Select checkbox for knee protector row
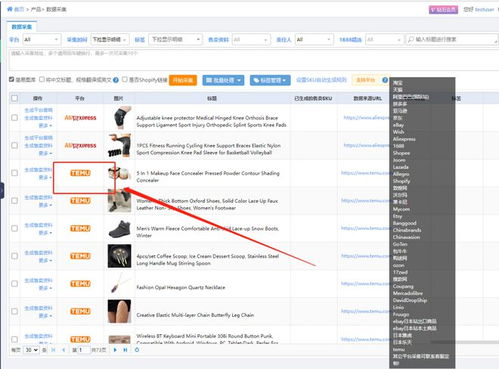 (x=14, y=118)
